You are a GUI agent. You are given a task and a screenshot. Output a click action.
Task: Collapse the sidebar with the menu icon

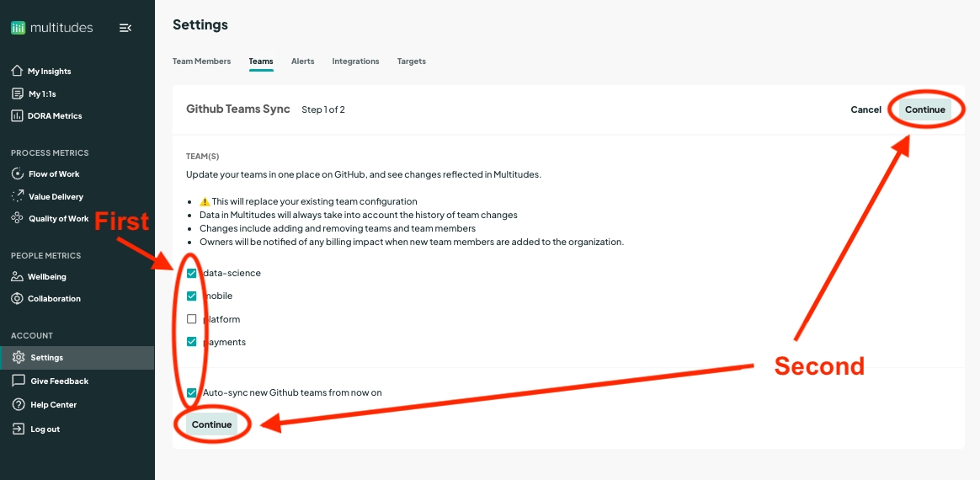(x=125, y=28)
